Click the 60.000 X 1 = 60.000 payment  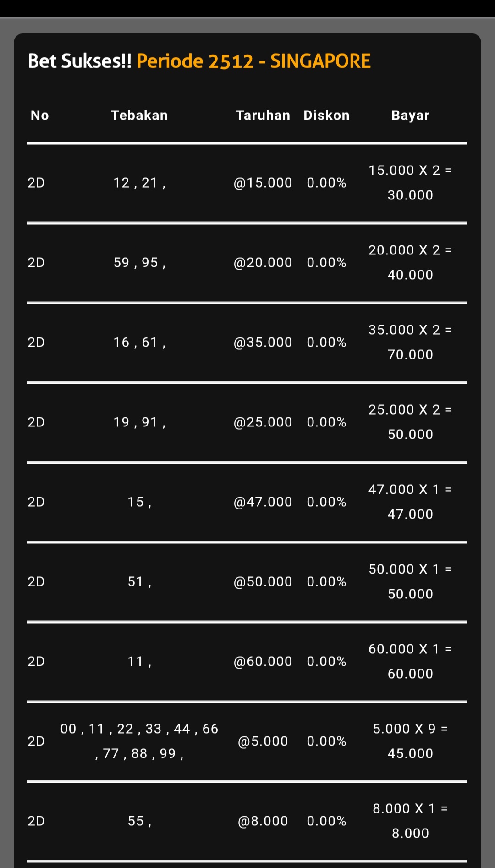pos(410,661)
